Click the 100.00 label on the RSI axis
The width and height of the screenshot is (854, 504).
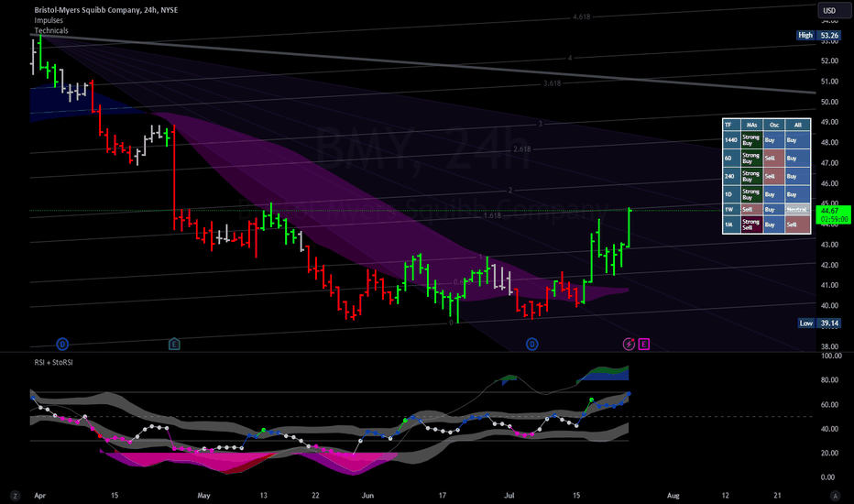click(831, 356)
